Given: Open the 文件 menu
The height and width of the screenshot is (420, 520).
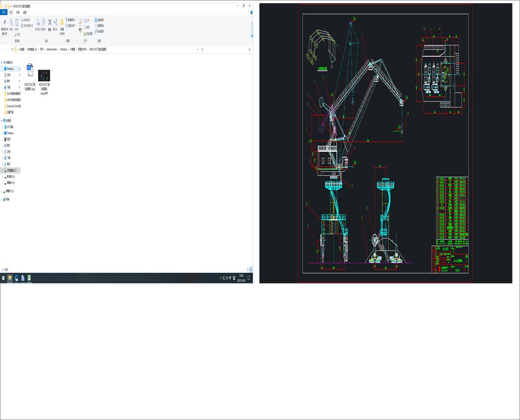Looking at the screenshot, I should pyautogui.click(x=4, y=12).
